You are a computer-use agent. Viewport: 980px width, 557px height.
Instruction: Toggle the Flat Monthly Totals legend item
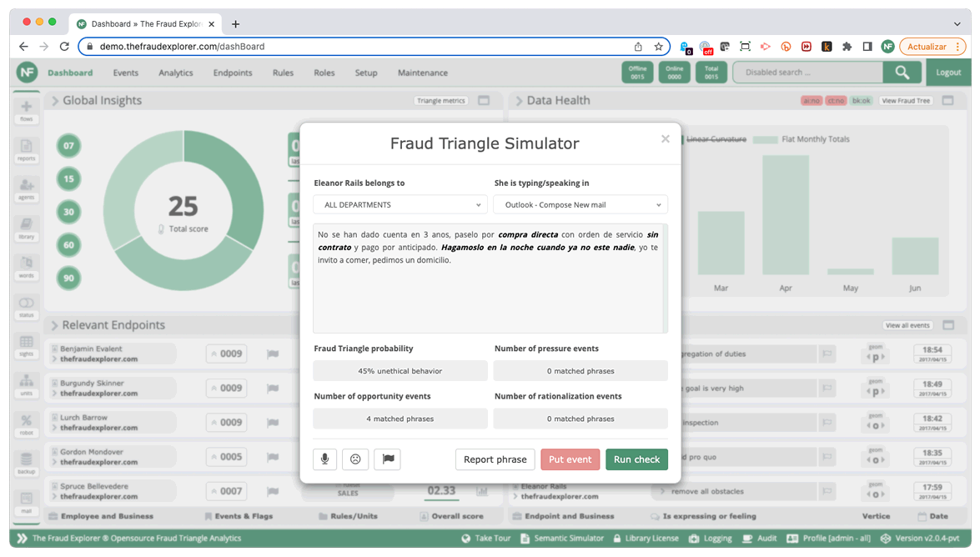point(802,139)
